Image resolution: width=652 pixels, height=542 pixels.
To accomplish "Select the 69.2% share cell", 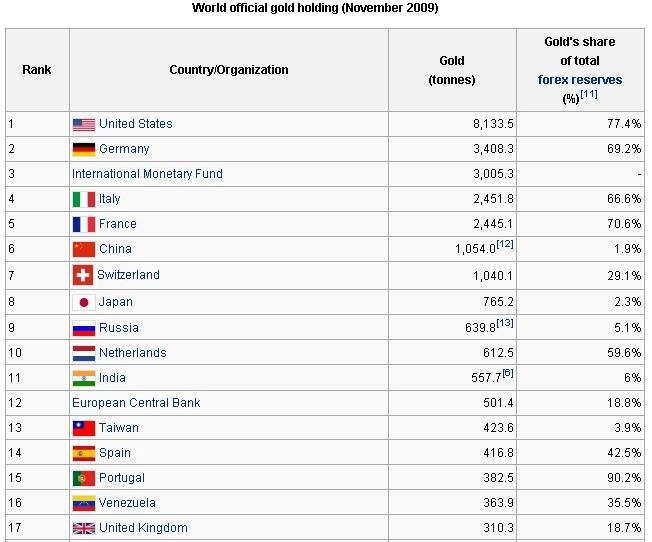I will coord(580,149).
